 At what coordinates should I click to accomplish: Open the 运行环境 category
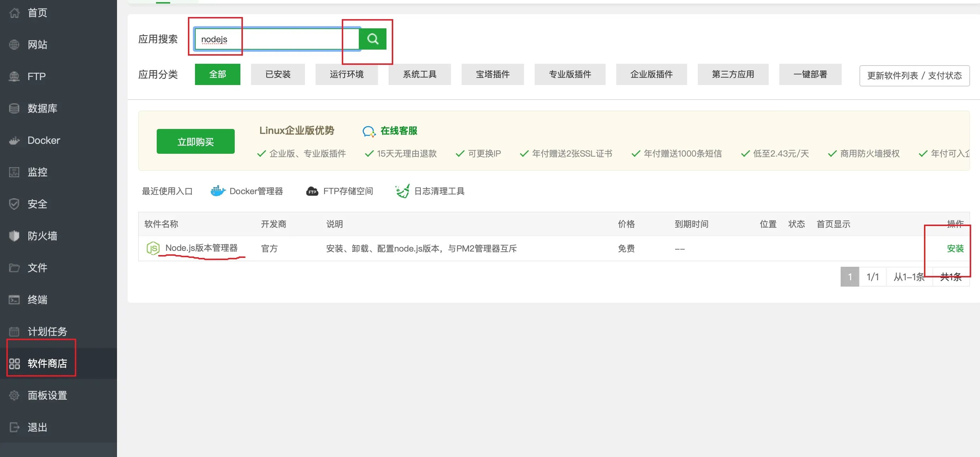point(346,74)
